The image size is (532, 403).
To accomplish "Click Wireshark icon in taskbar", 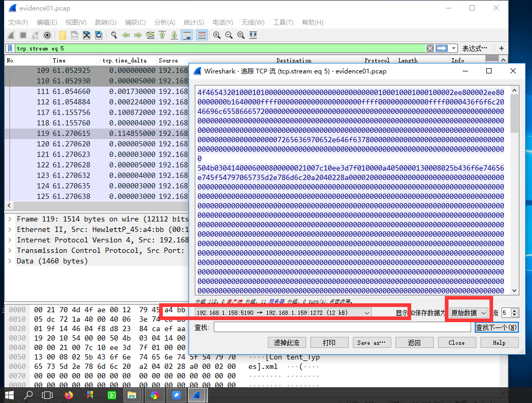I will 197,395.
